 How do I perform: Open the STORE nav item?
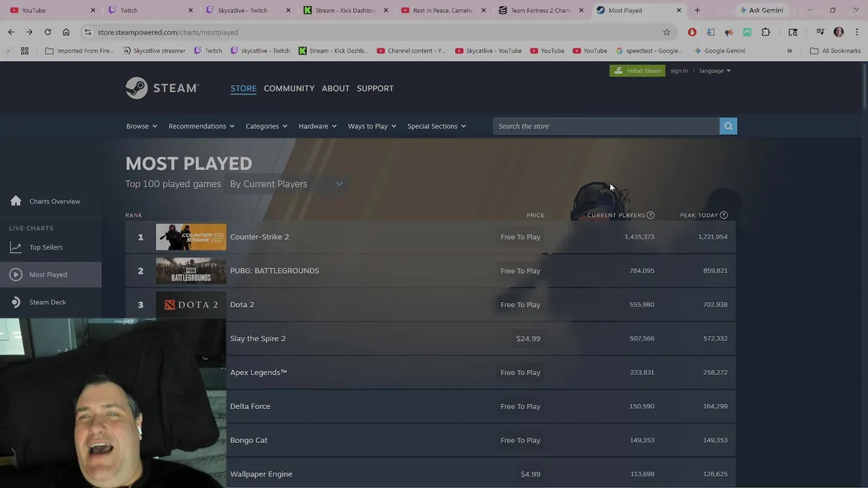(243, 88)
